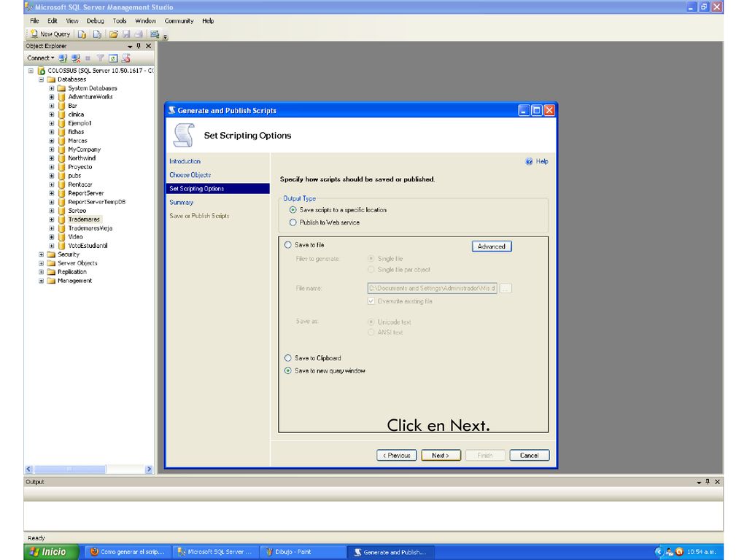Close the Object Explorer panel
Screen dimensions: 747x560
pos(148,46)
